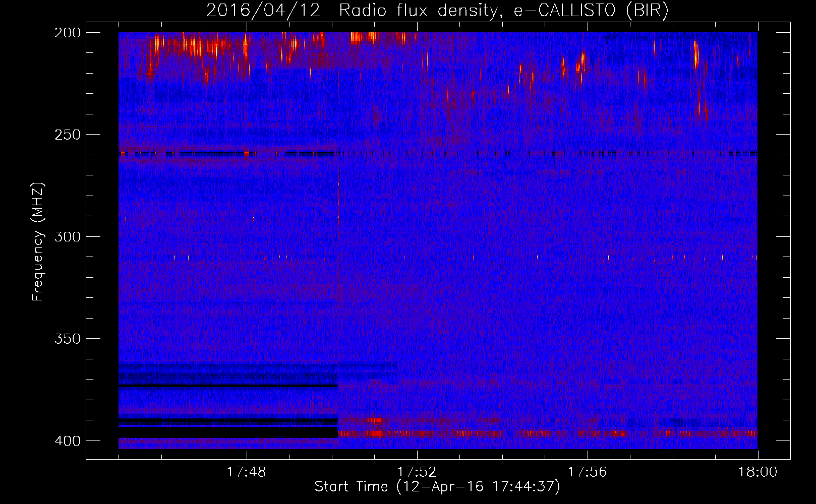Click the 18:00 time tick label
This screenshot has width=816, height=504.
(758, 472)
